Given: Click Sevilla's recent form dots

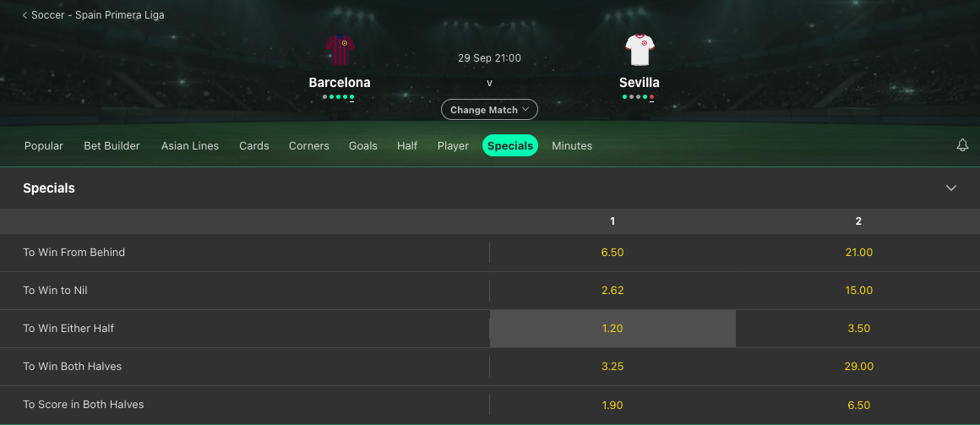Looking at the screenshot, I should (639, 97).
